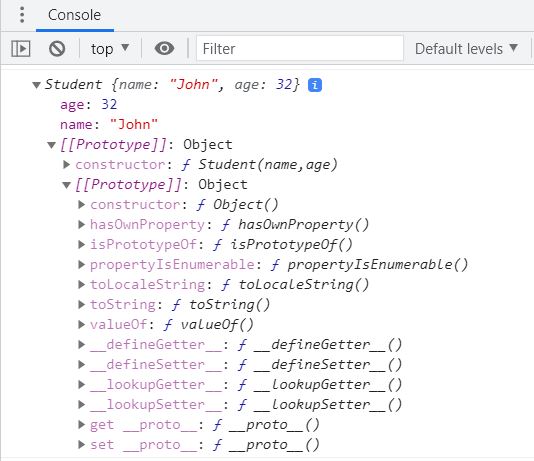534x461 pixels.
Task: Collapse the nested second [[Prototype]] node
Action: tap(66, 185)
